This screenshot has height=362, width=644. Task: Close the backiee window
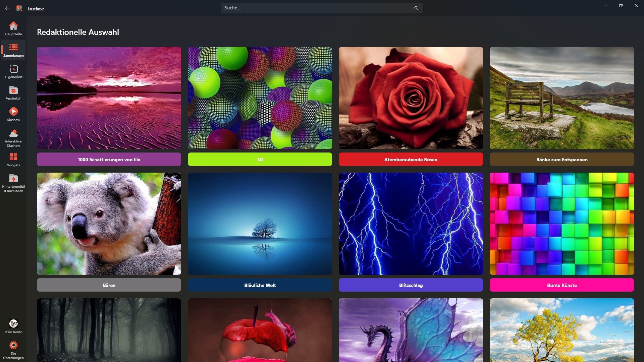pyautogui.click(x=636, y=5)
